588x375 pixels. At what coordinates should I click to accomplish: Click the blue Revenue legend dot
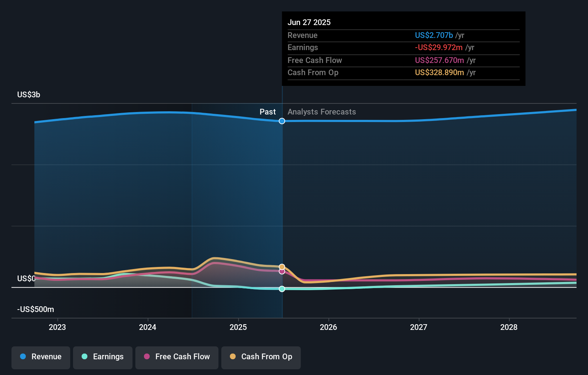point(23,357)
